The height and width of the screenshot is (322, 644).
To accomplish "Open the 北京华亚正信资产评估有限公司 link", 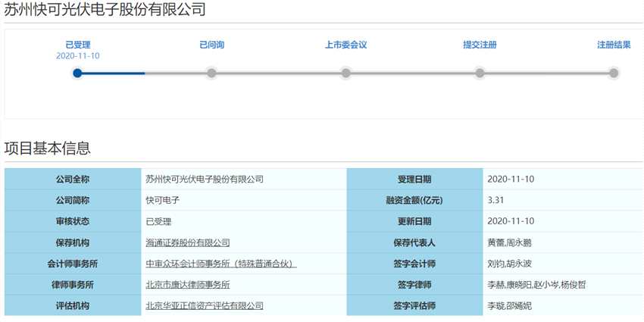I will [205, 305].
